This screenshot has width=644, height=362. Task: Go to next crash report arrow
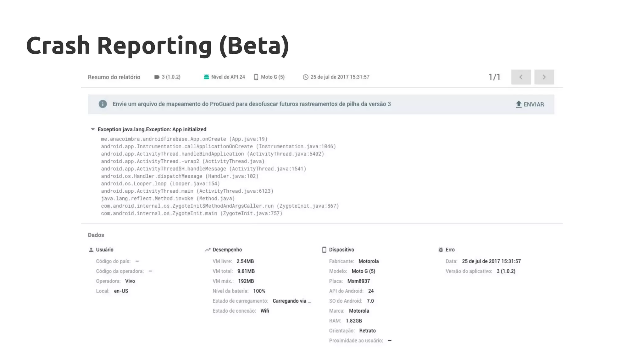544,77
